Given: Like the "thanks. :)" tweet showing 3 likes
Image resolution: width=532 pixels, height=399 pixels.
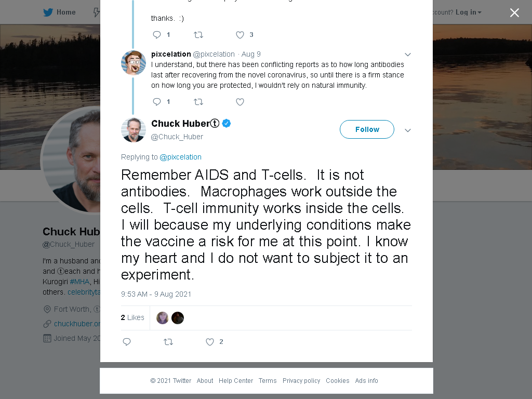Looking at the screenshot, I should (240, 35).
